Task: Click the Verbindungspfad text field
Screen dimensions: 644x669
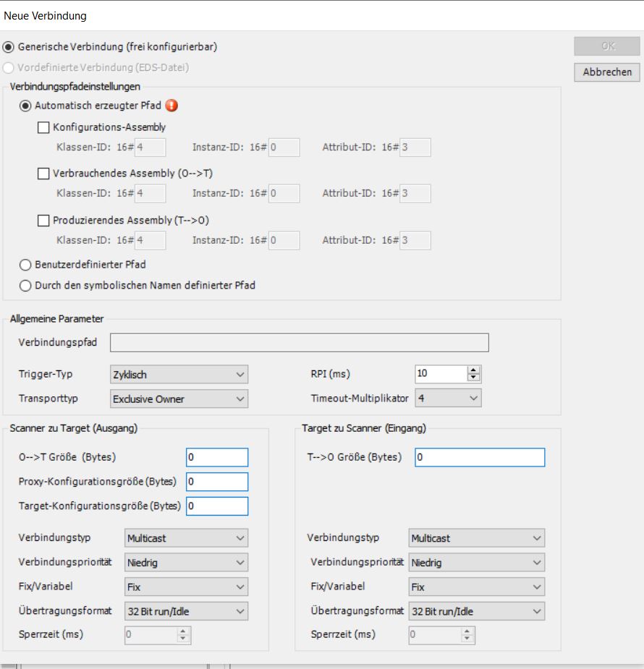Action: click(x=299, y=343)
